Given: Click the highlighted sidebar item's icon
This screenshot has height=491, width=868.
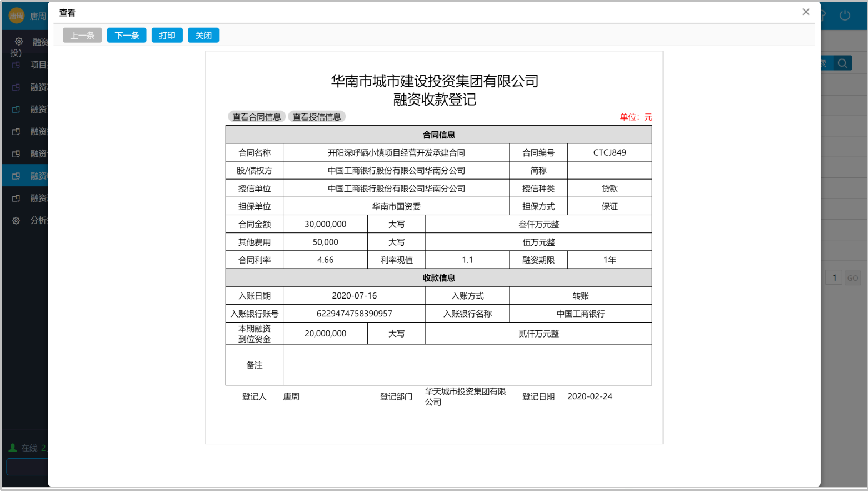Looking at the screenshot, I should [16, 176].
